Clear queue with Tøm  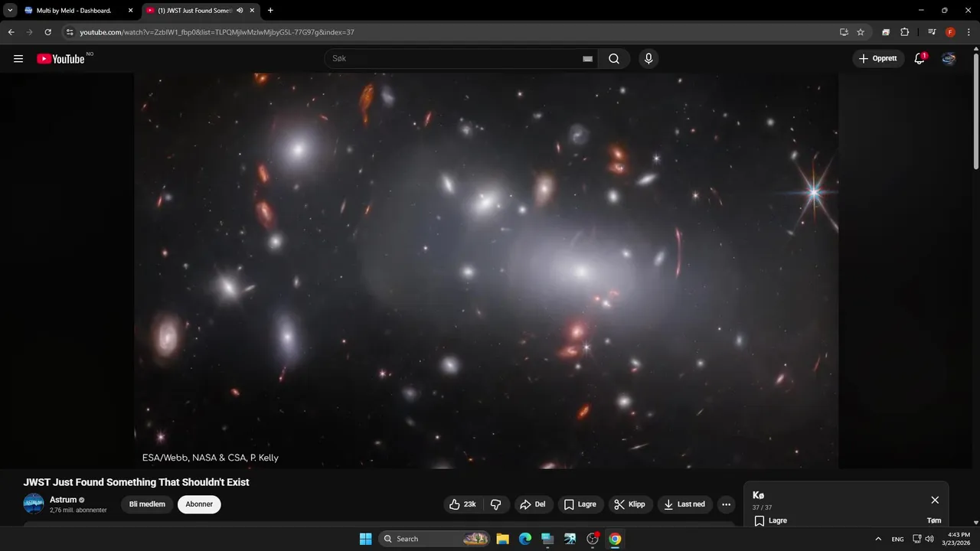point(934,520)
